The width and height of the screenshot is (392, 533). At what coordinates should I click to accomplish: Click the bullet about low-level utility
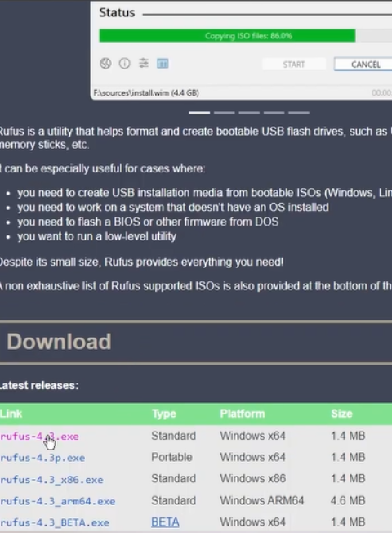tap(97, 236)
